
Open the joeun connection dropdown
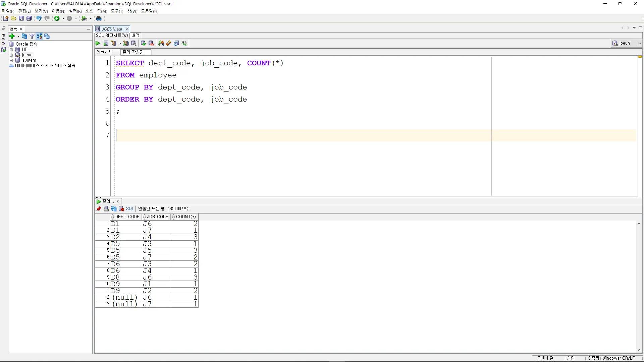tap(639, 43)
